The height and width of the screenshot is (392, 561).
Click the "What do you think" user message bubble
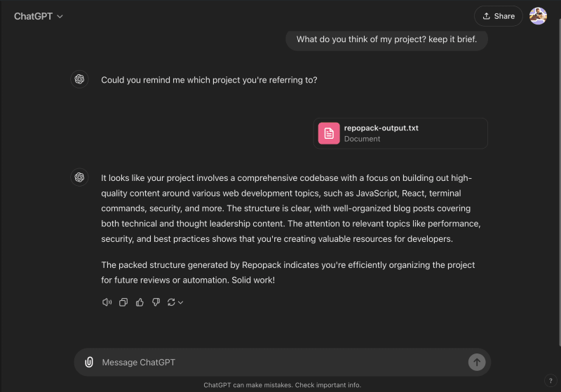(386, 39)
